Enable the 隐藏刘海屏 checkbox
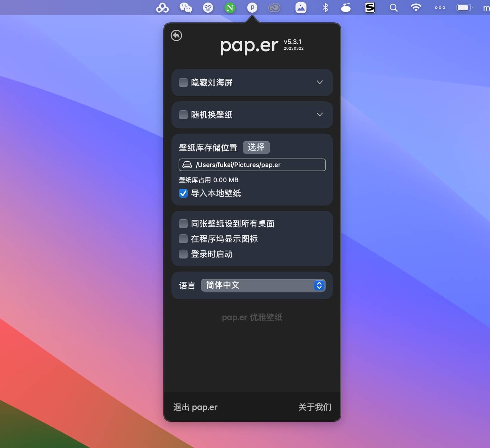The width and height of the screenshot is (490, 448). pos(183,83)
